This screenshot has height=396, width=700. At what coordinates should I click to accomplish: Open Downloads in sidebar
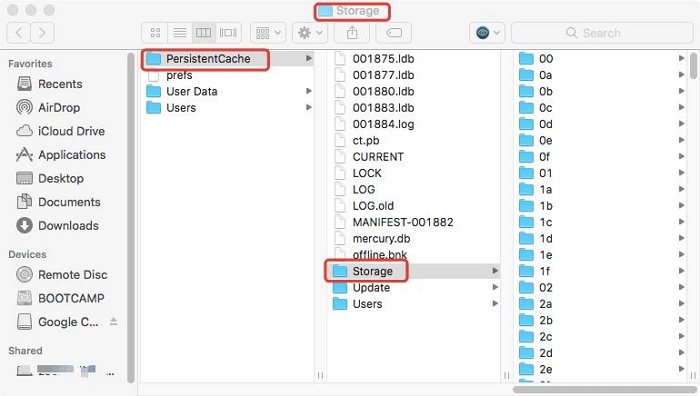click(x=57, y=226)
